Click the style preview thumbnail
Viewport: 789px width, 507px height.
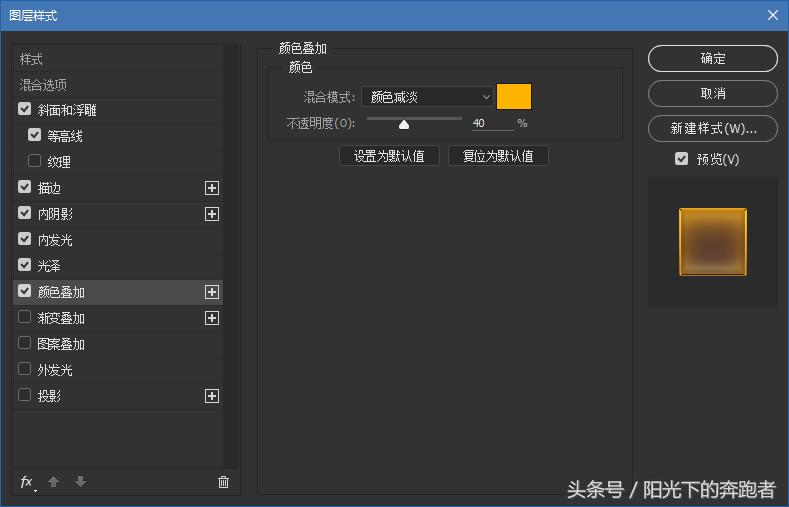[x=713, y=242]
